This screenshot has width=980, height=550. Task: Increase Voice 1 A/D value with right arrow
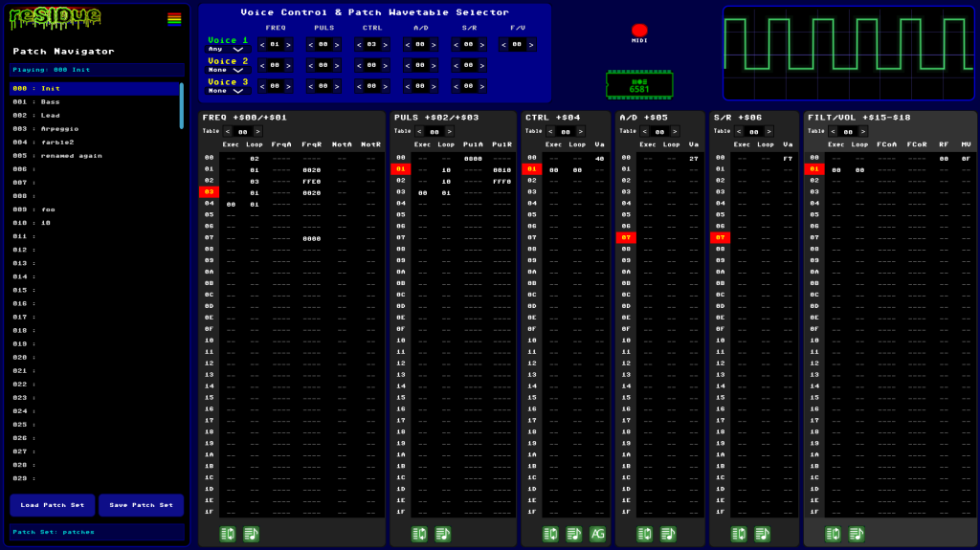(x=434, y=45)
